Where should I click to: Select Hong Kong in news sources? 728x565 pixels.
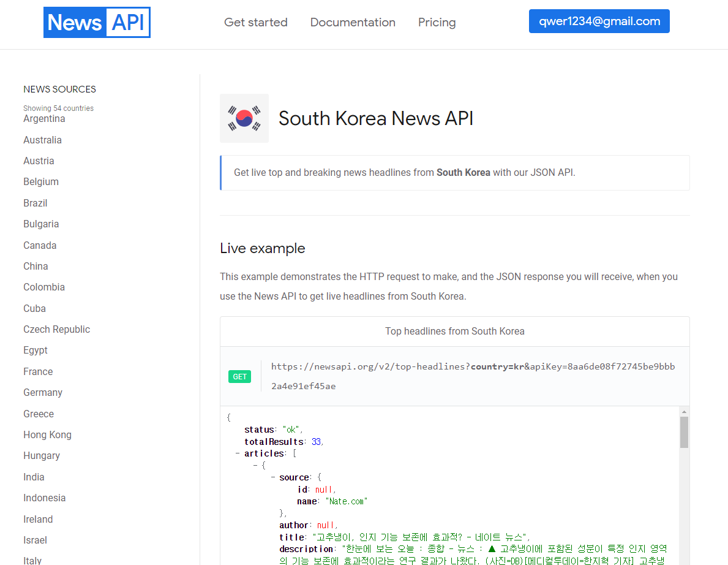coord(47,435)
